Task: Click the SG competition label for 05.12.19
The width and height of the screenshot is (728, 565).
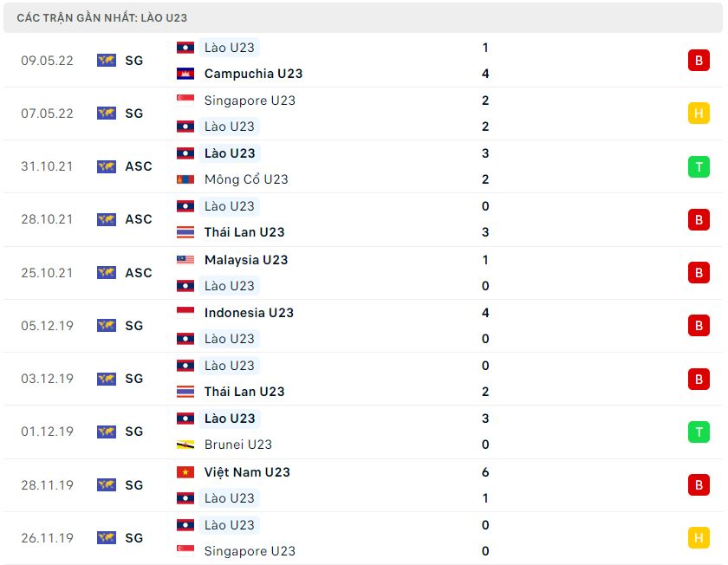Action: point(134,326)
